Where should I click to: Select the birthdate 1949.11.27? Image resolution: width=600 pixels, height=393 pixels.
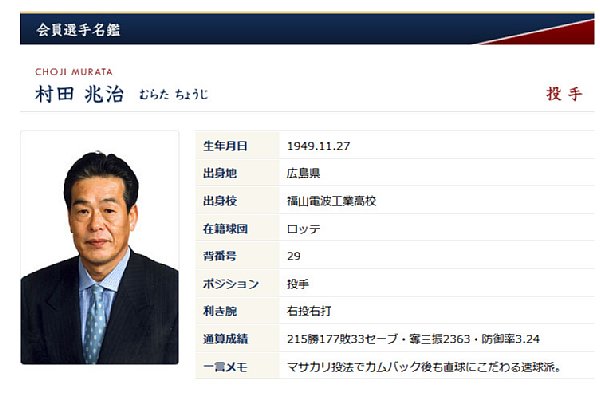click(x=318, y=146)
